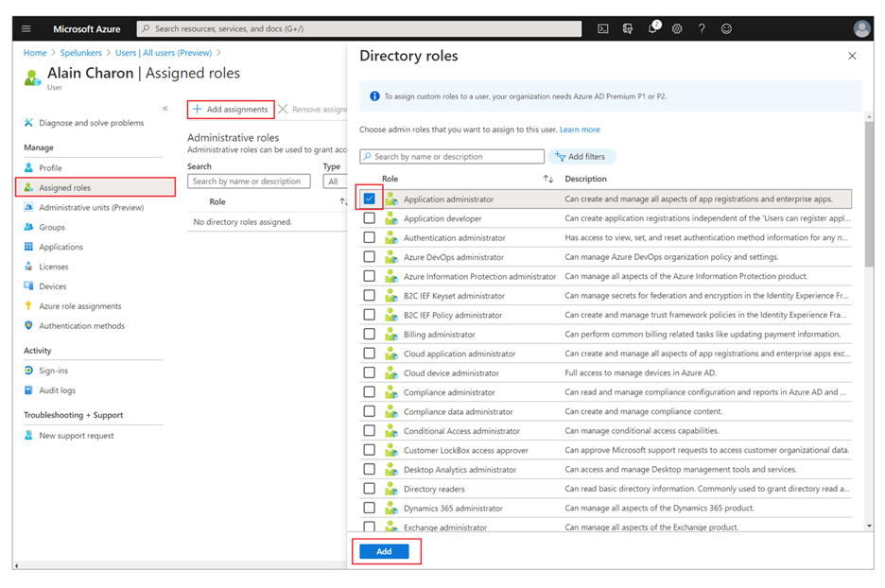
Task: Select 'Customer LockBox access approver' role text
Action: click(x=465, y=450)
